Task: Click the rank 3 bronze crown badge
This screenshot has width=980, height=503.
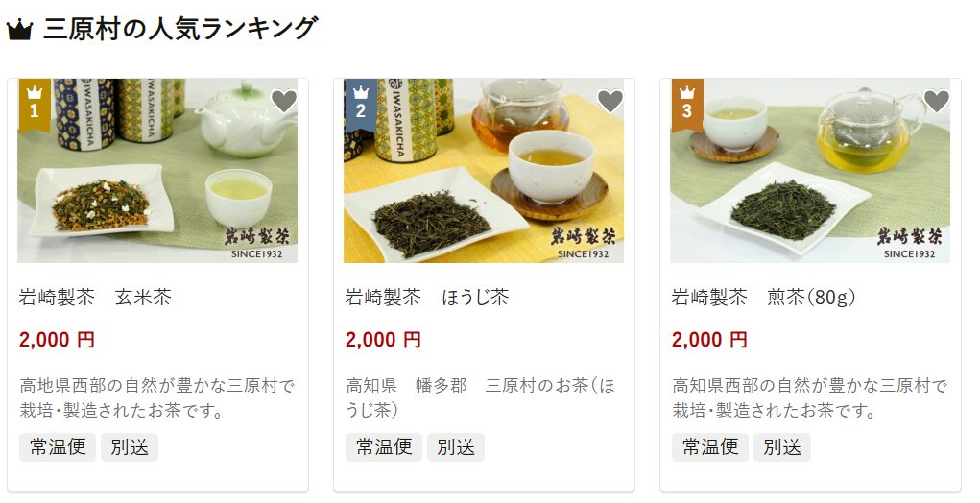Action: [687, 105]
